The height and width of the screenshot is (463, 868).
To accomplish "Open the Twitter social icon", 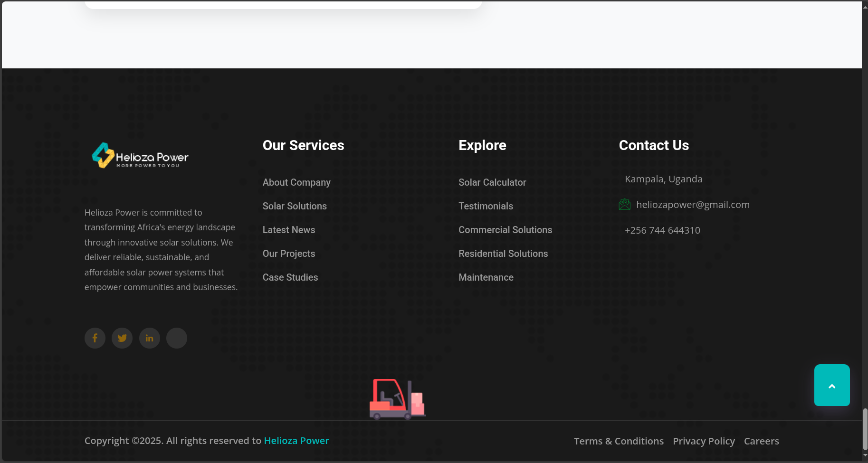I will [x=122, y=338].
